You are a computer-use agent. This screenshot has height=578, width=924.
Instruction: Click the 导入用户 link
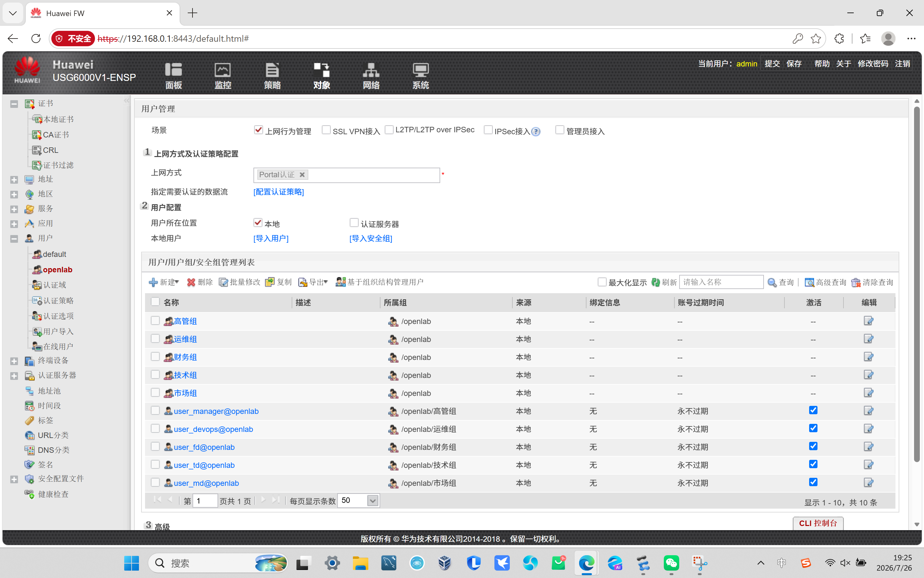tap(271, 239)
